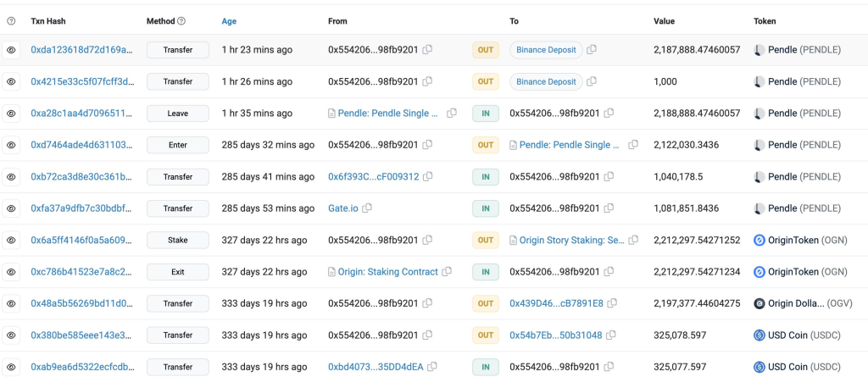
Task: Copy Binance Deposit address in 0x4215e33c5f07fcff3d row
Action: 591,81
